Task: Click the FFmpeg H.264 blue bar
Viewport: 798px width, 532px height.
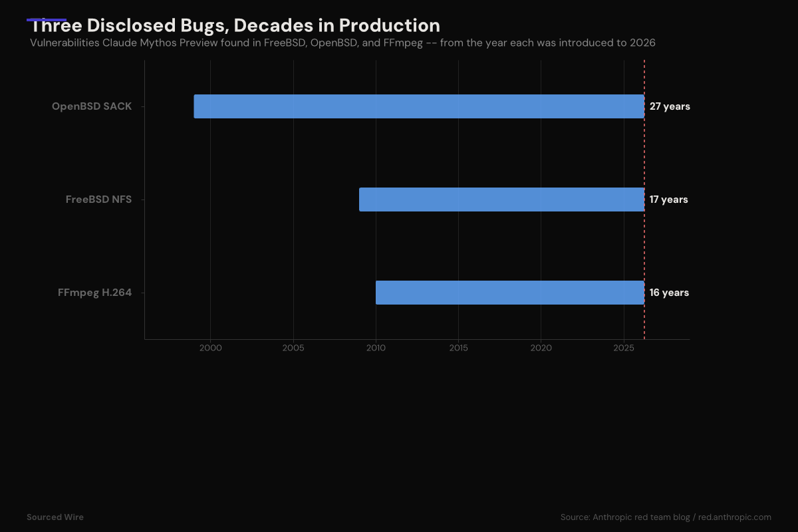Action: (x=509, y=293)
